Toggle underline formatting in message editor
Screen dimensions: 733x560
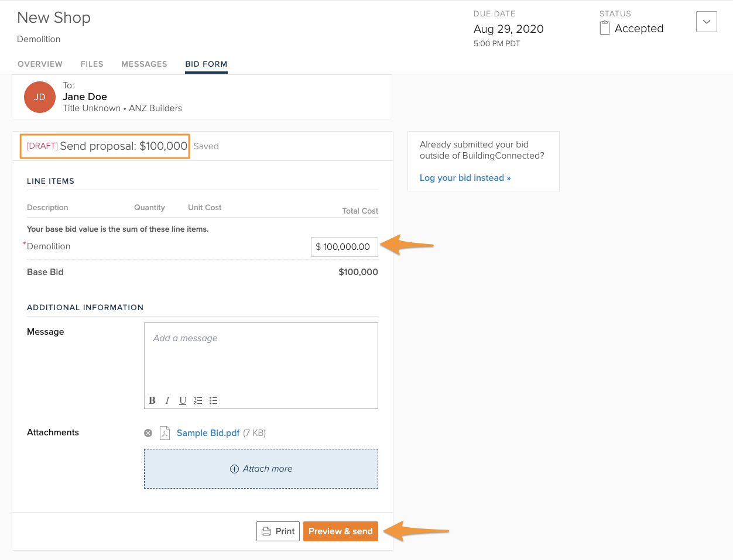[183, 400]
